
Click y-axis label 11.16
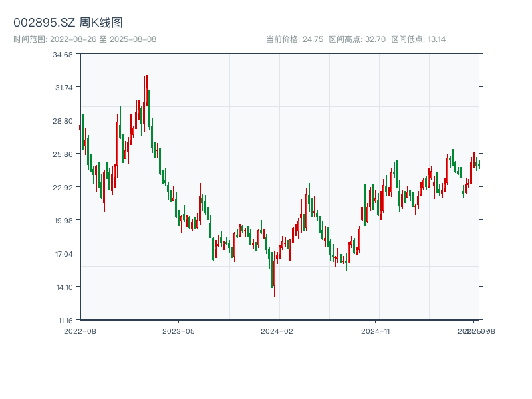65,321
